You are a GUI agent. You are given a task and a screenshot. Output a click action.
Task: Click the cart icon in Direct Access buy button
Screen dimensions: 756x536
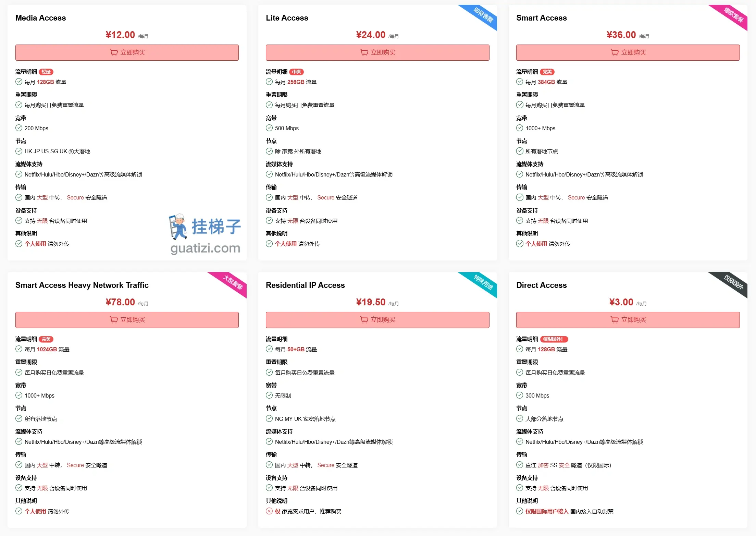(x=615, y=320)
